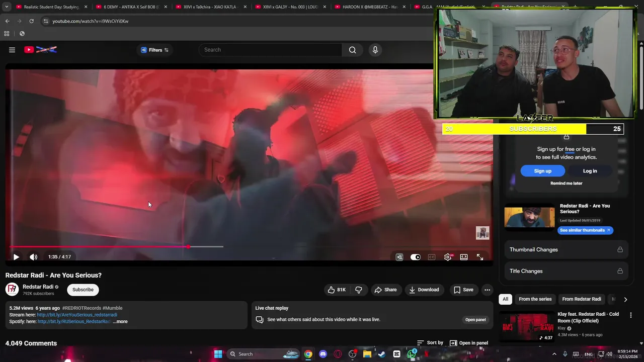
Task: Close the Realistic Student Day tab
Action: coord(86,7)
